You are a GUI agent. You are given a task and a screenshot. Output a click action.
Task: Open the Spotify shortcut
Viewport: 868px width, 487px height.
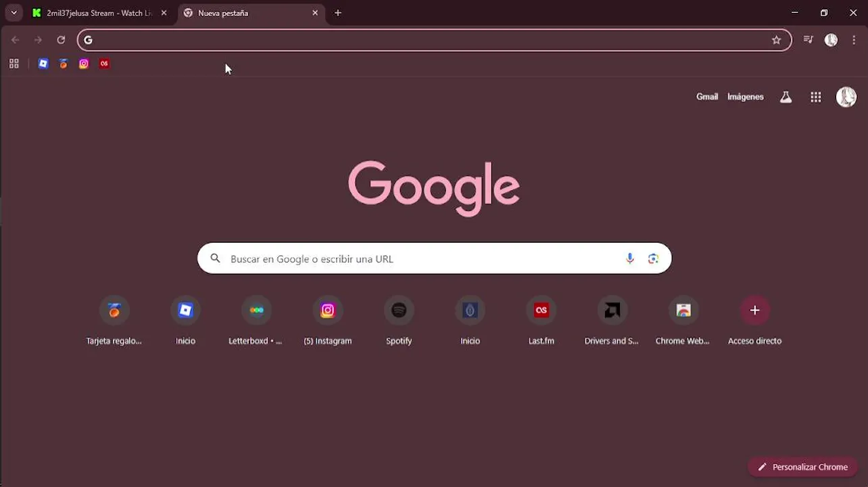[399, 322]
